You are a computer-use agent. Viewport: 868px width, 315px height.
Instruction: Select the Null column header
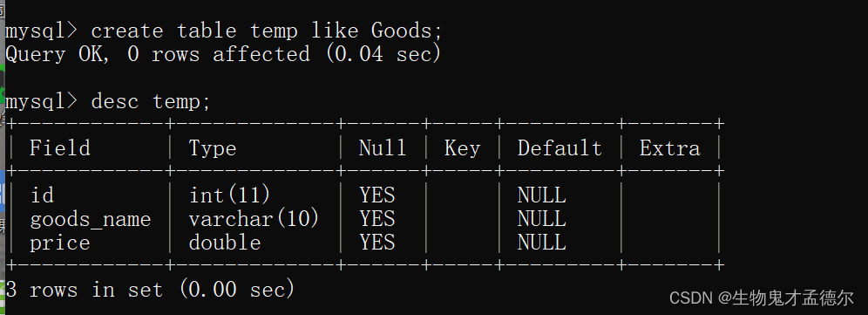click(x=383, y=148)
